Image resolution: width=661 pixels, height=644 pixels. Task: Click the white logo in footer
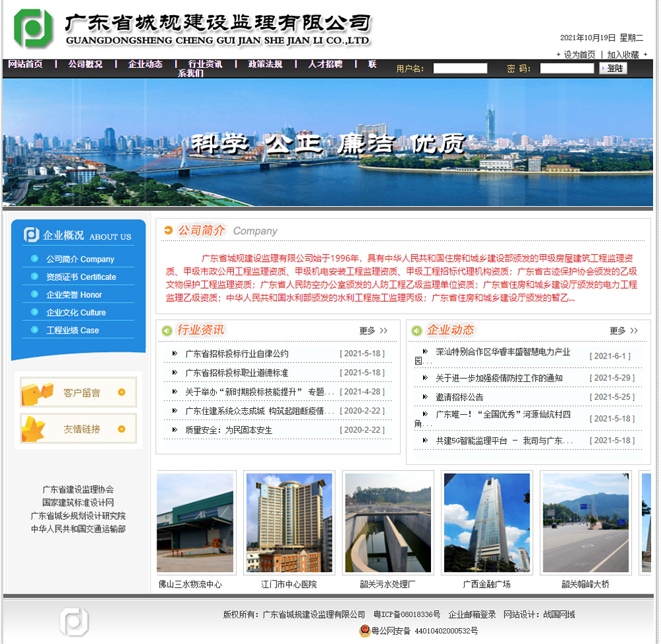pos(73,622)
